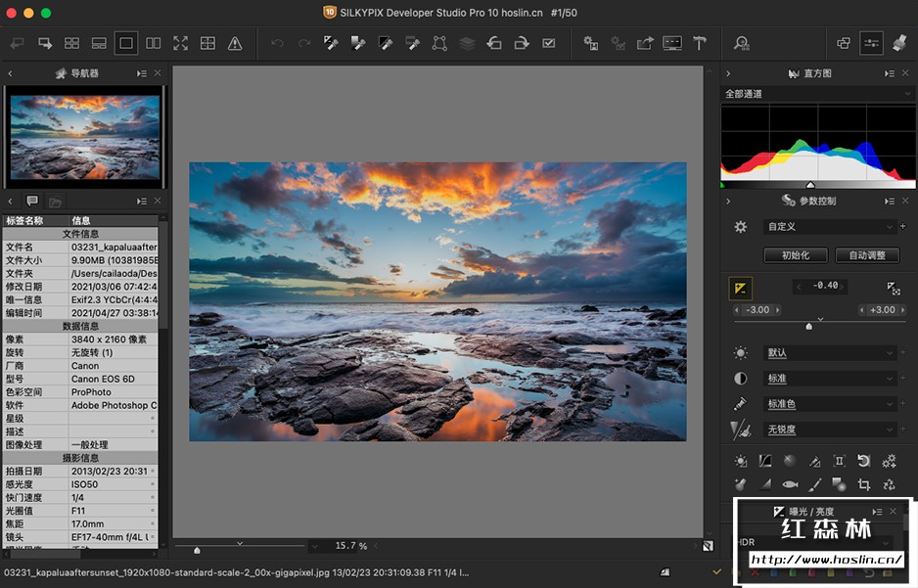Toggle the single preview display mode
Screen dimensions: 918x588
pos(126,43)
